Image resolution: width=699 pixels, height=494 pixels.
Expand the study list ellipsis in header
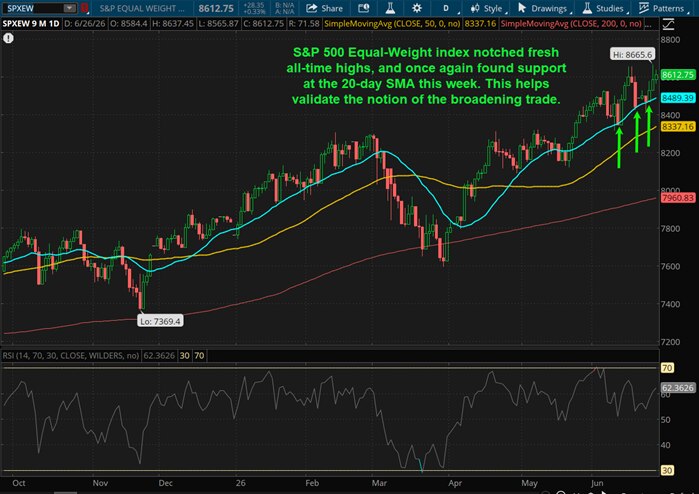[x=649, y=25]
